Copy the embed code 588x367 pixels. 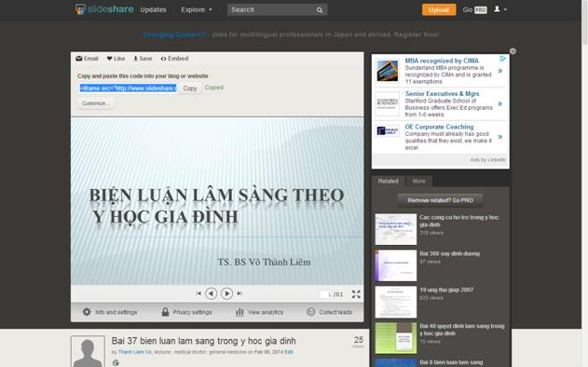tap(190, 88)
